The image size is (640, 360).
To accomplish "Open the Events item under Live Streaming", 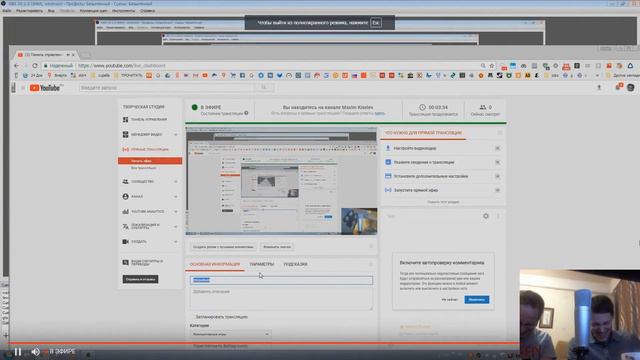I will coord(143,168).
